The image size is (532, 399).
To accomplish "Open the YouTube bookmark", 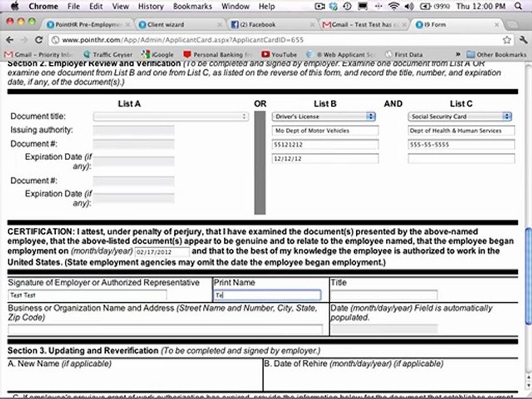I will 279,54.
